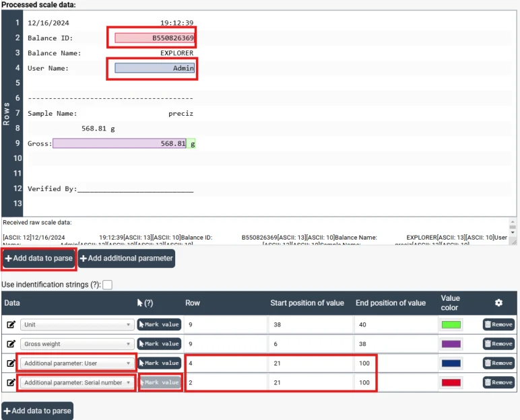Click the cursor help icon in header
Screen dimensions: 520x420
coord(145,303)
